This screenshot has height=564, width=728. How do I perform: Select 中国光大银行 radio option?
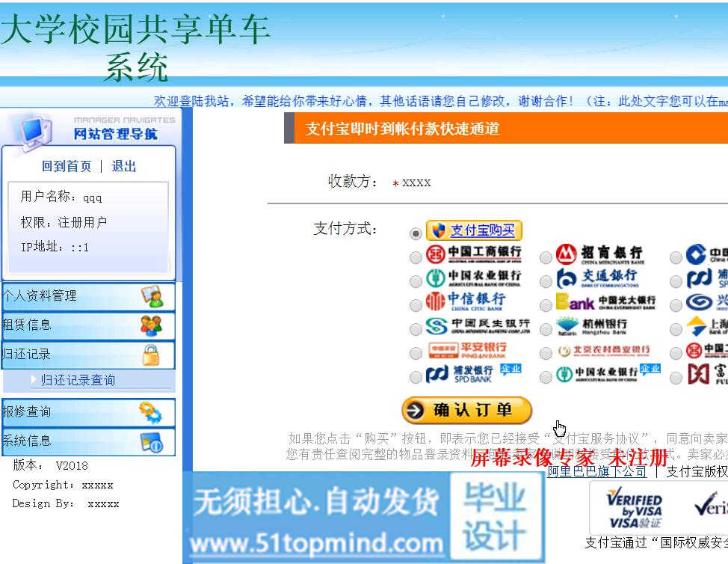(546, 304)
